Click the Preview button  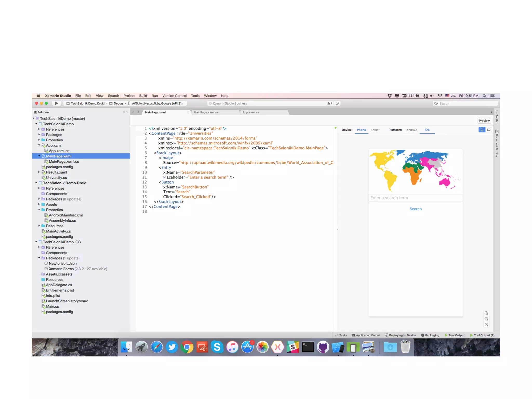484,121
